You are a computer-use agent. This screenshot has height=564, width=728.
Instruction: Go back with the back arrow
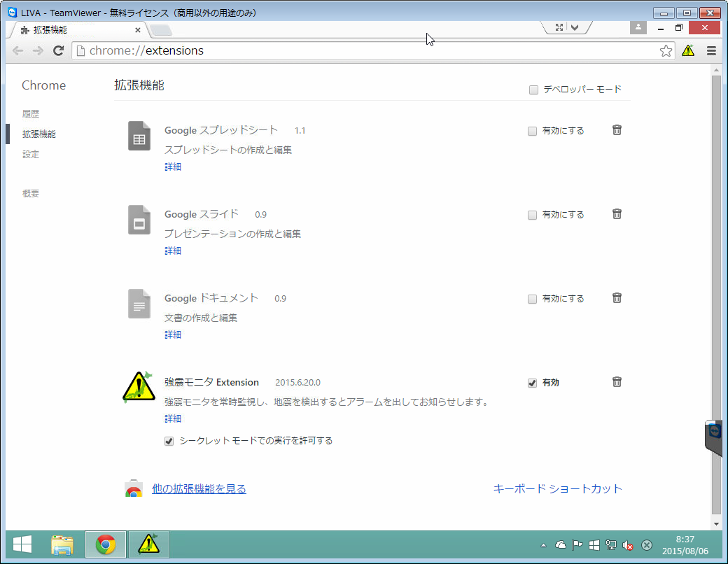[17, 50]
